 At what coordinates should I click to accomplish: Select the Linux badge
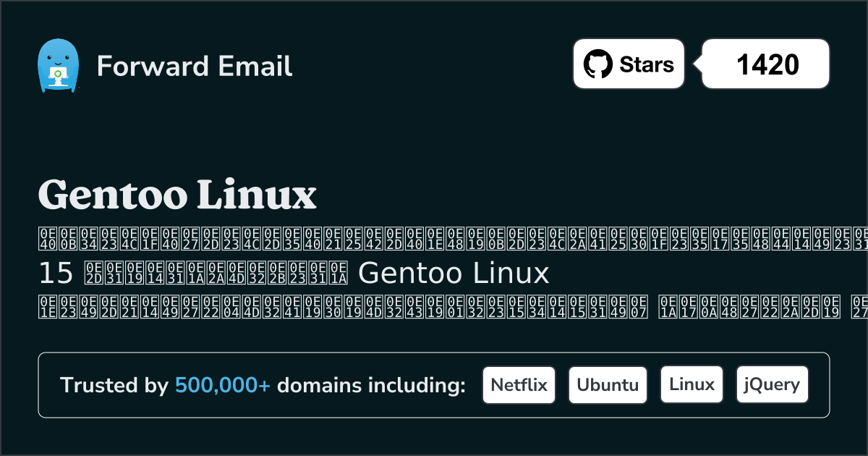[692, 384]
